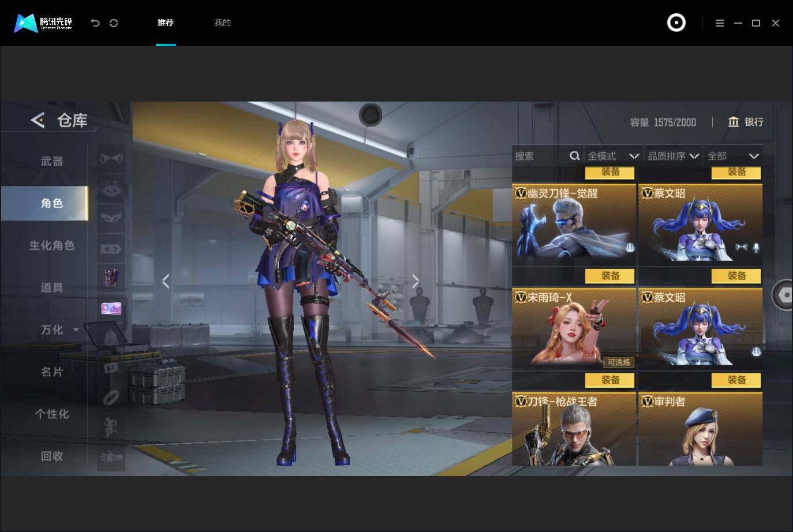
Task: Show next character with right arrow
Action: click(x=416, y=281)
